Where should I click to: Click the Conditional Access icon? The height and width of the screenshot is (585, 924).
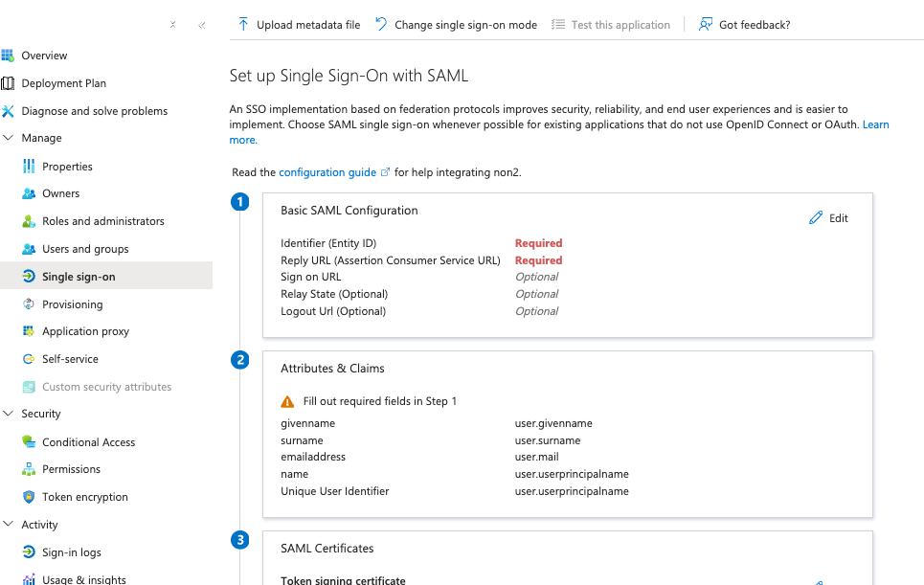[x=29, y=441]
